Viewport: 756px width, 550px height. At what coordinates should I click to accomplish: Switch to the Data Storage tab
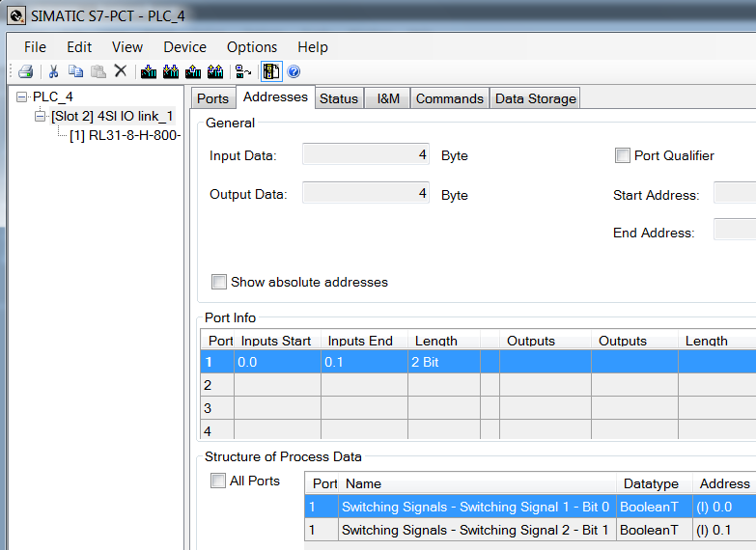(x=536, y=98)
